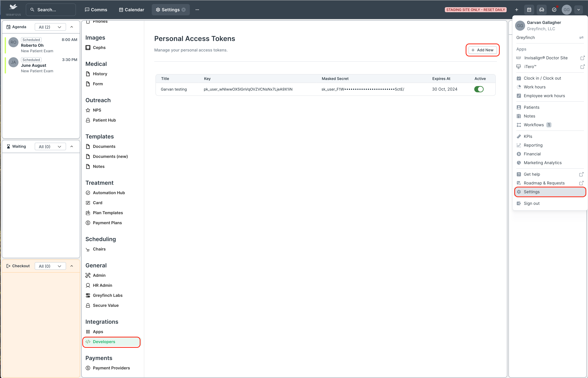Toggle the user menu chevron beside the avatar
This screenshot has height=378, width=588.
(578, 10)
